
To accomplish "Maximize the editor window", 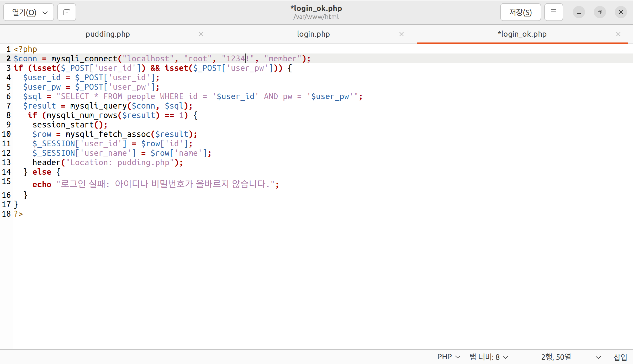I will point(600,12).
